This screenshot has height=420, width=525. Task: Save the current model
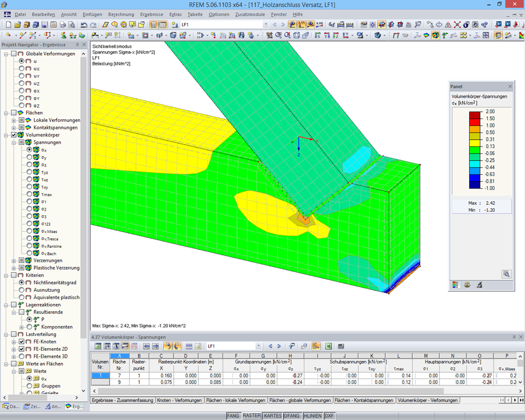pyautogui.click(x=45, y=25)
